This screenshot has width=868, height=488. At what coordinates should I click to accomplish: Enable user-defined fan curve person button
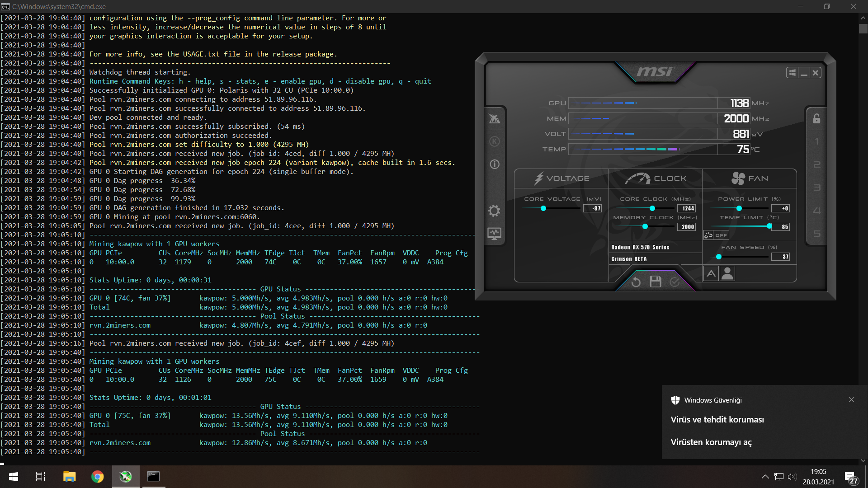tap(727, 273)
